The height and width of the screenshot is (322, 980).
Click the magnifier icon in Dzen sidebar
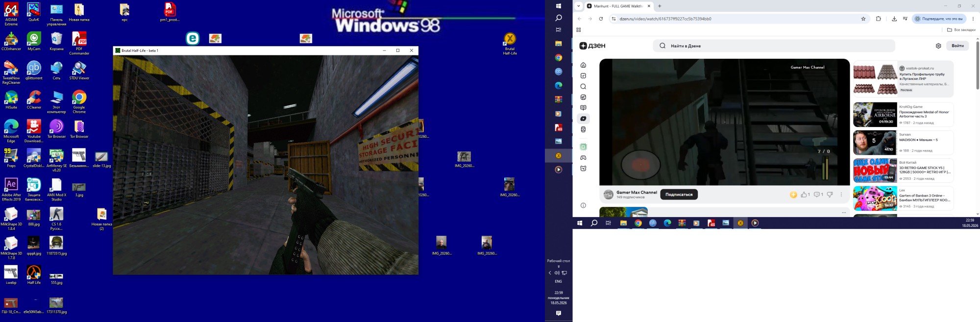[x=583, y=86]
